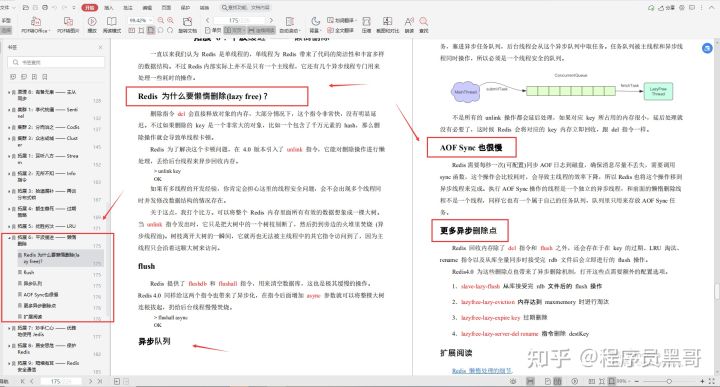Open the 压缩 compress tool
720x387 pixels.
[x=366, y=25]
